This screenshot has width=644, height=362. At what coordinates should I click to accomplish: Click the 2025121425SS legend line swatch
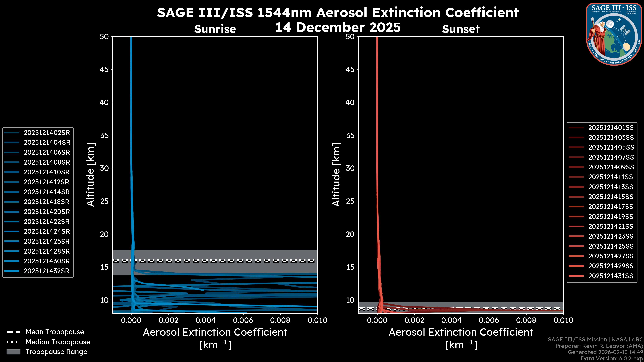coord(576,246)
